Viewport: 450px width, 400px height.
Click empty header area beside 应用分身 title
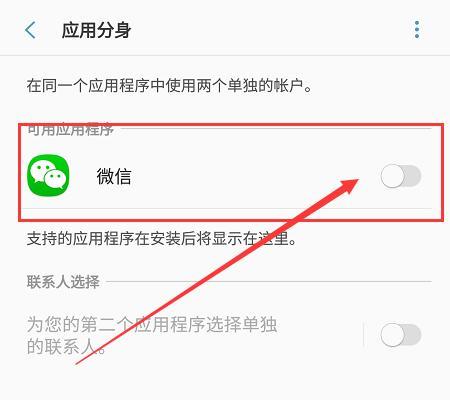pos(267,30)
